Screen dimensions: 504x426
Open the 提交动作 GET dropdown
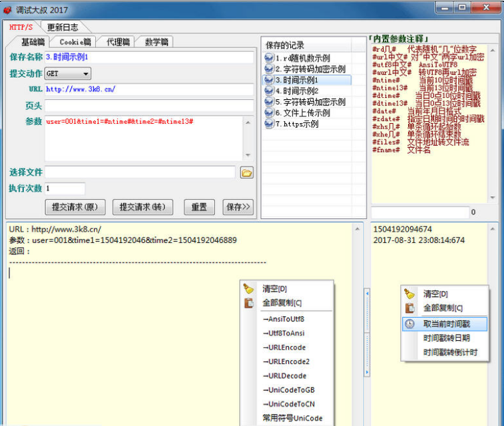click(x=86, y=74)
